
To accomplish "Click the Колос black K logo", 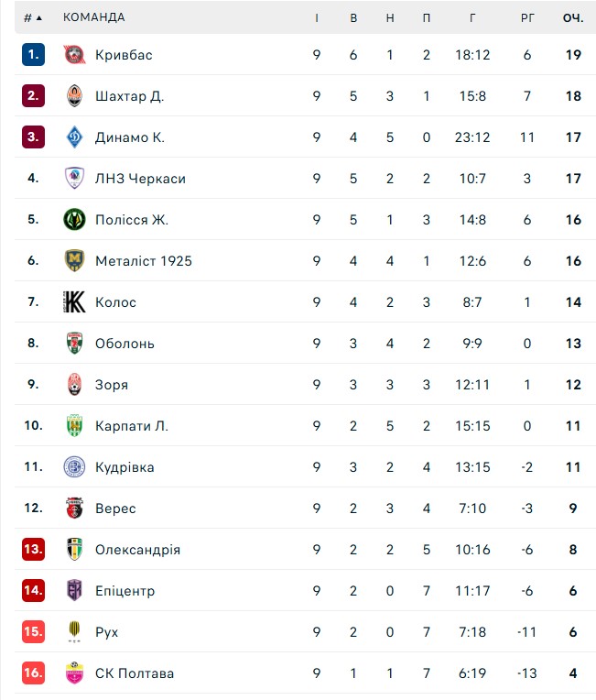I will click(74, 302).
